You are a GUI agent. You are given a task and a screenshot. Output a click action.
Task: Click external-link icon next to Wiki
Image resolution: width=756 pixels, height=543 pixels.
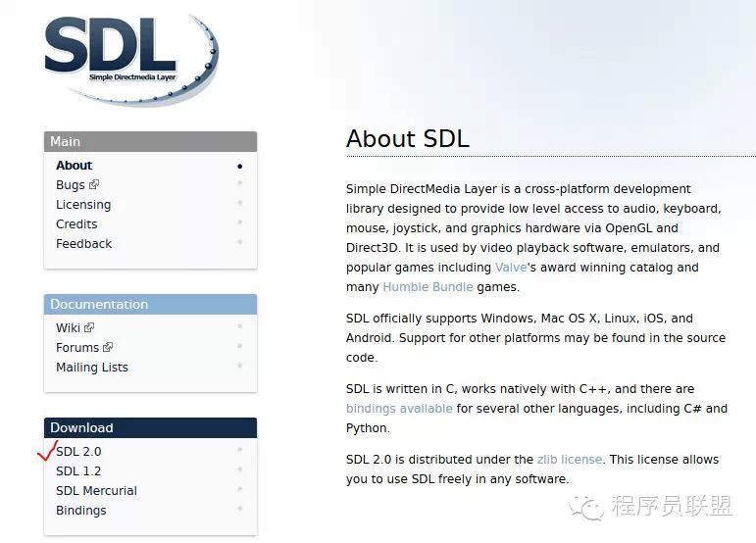(x=89, y=327)
